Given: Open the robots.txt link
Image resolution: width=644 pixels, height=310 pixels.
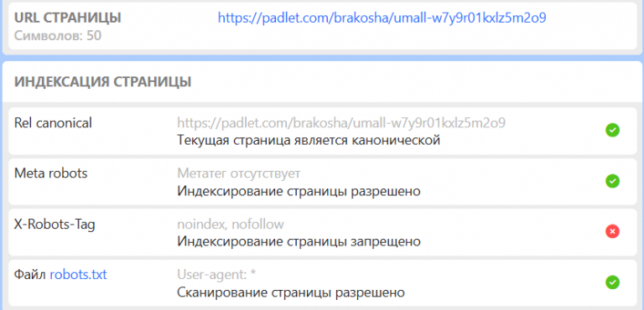Looking at the screenshot, I should tap(78, 274).
